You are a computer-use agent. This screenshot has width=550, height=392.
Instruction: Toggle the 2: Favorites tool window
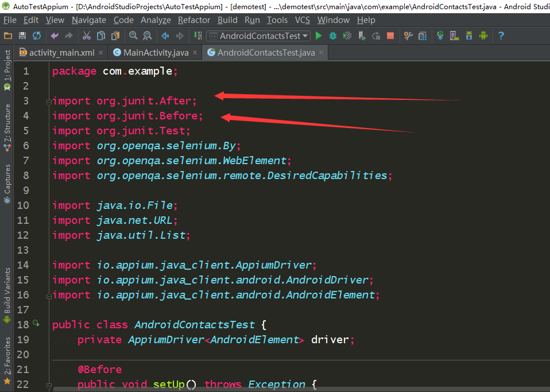(x=7, y=360)
